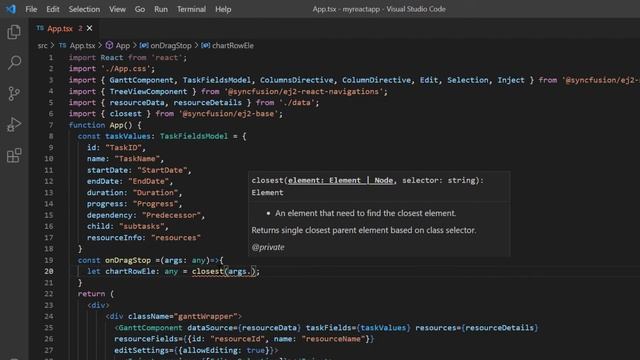Screen dimensions: 640x360
Task: Click the "TaskName" string on line 10
Action: coord(137,158)
